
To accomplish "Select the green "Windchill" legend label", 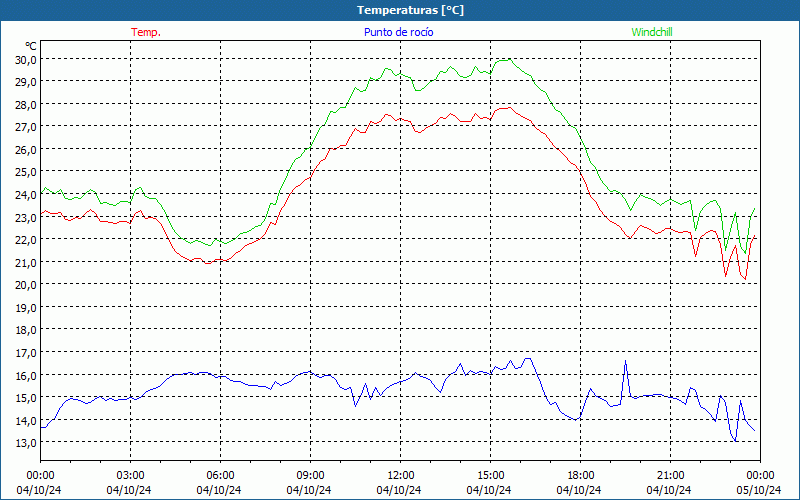I will tap(652, 32).
